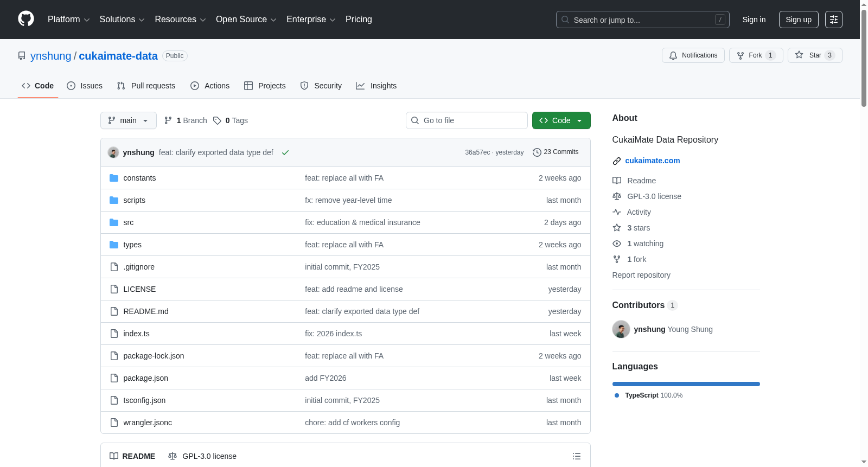This screenshot has width=868, height=467.
Task: Select the Code repository tab
Action: click(38, 86)
